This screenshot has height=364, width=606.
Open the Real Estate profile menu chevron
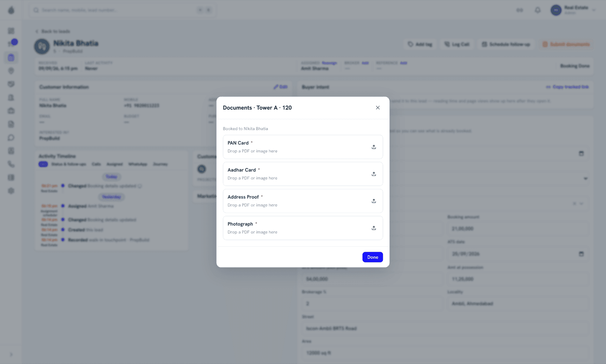pyautogui.click(x=594, y=10)
